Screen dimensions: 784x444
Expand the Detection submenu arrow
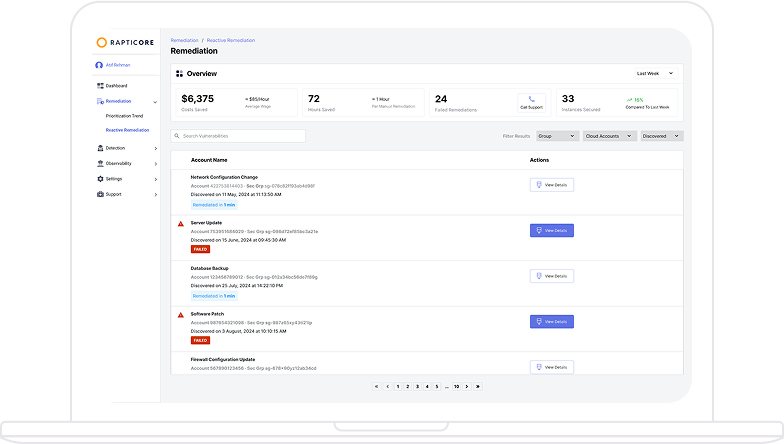click(155, 148)
